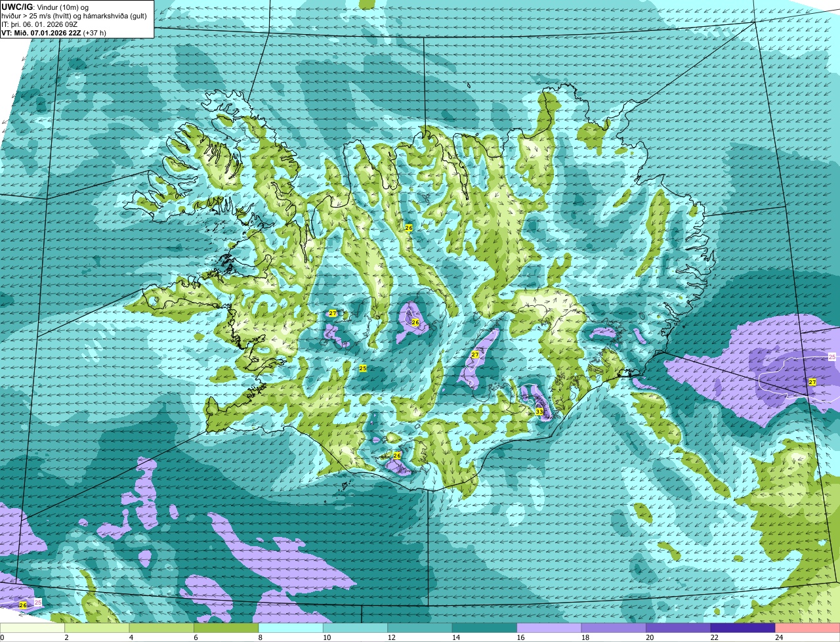The width and height of the screenshot is (840, 642).
Task: Choose the 14–16 m/s dark teal swatch
Action: pos(485,628)
